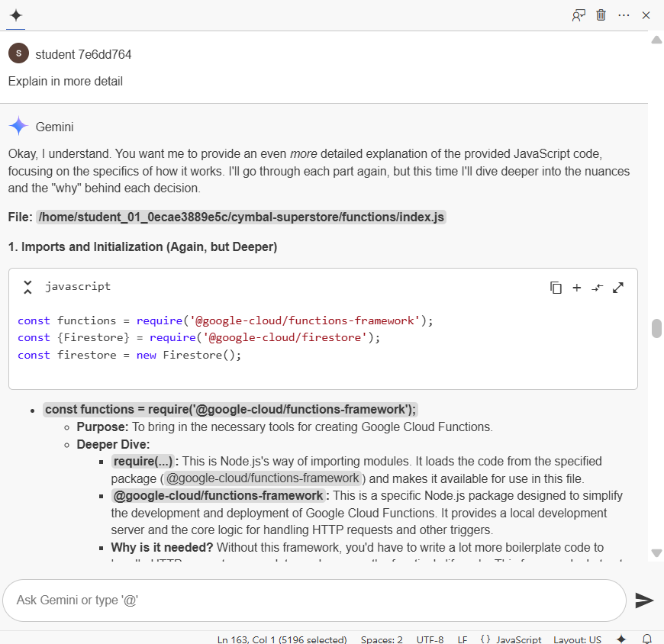The image size is (664, 644).
Task: Click the student avatar icon
Action: point(18,53)
